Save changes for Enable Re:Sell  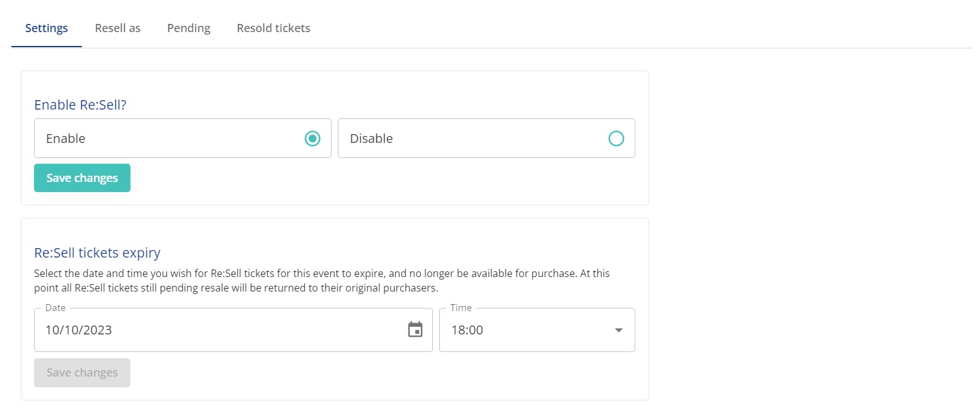pos(82,178)
